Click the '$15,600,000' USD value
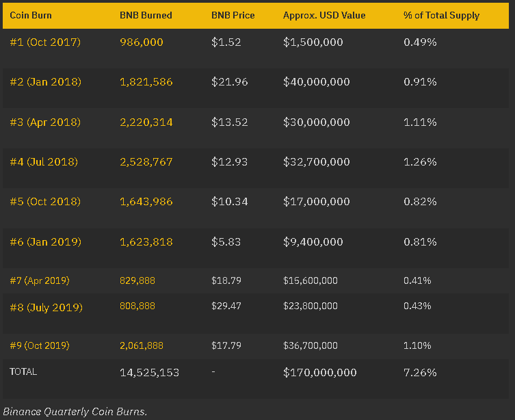 pos(311,280)
